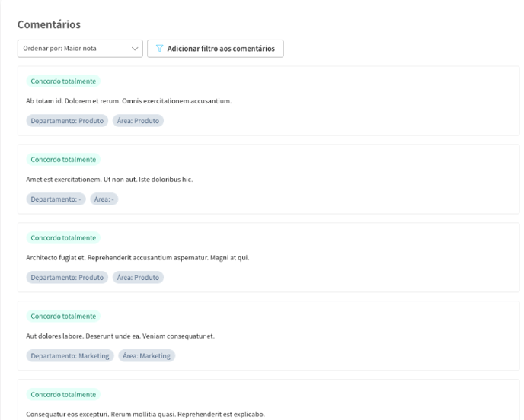
Task: Click the 'Comentários' heading
Action: click(x=49, y=24)
